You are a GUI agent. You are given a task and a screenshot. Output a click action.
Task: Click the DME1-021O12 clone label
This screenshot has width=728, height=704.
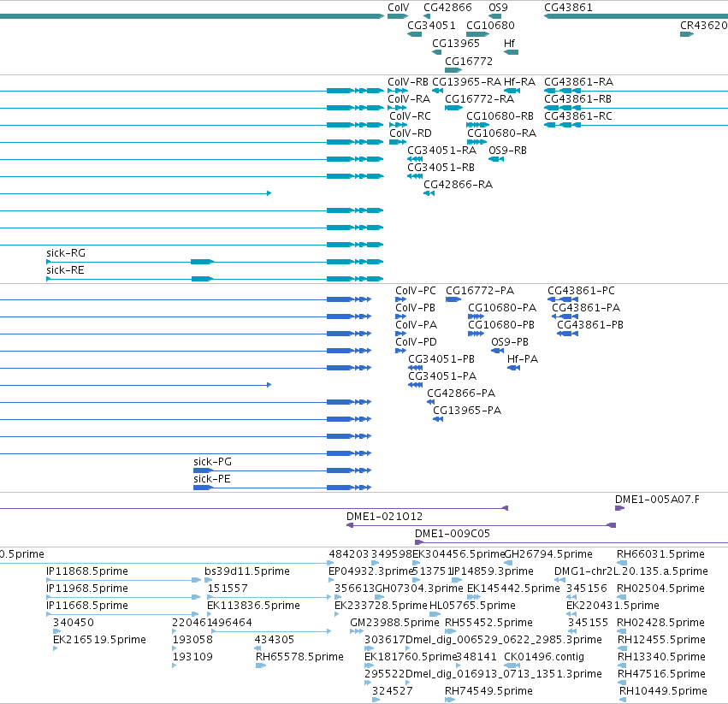pos(384,517)
